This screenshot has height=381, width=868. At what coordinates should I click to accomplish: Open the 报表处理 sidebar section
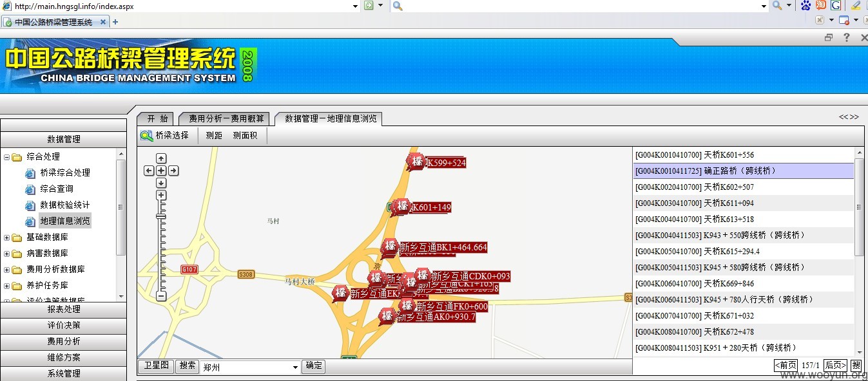point(64,309)
